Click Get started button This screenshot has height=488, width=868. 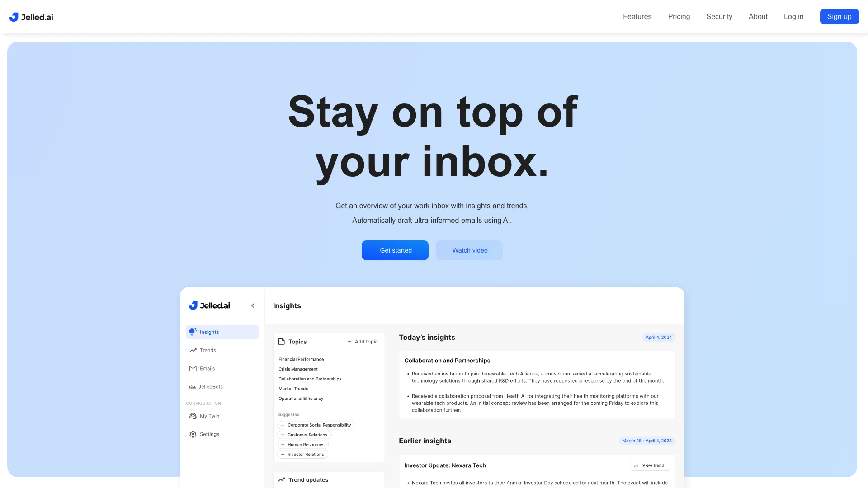395,250
